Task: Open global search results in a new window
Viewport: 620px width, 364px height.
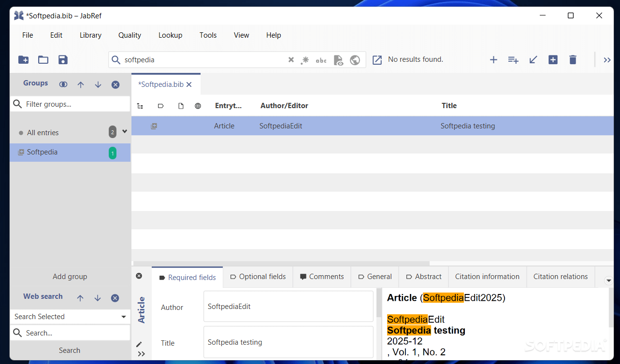Action: [377, 60]
